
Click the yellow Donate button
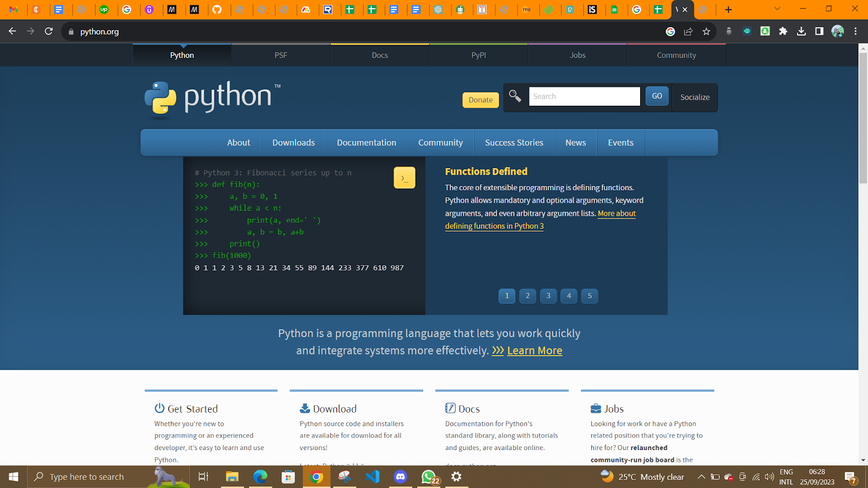click(x=481, y=100)
